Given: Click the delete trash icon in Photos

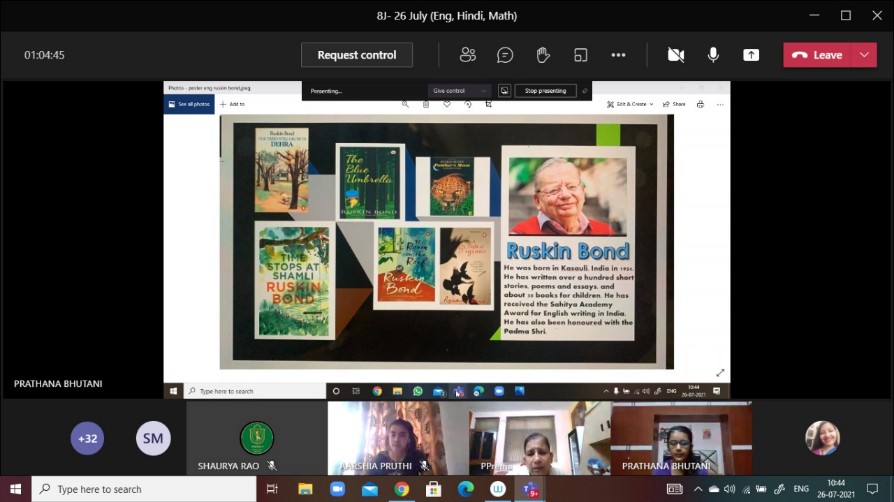Looking at the screenshot, I should 426,104.
